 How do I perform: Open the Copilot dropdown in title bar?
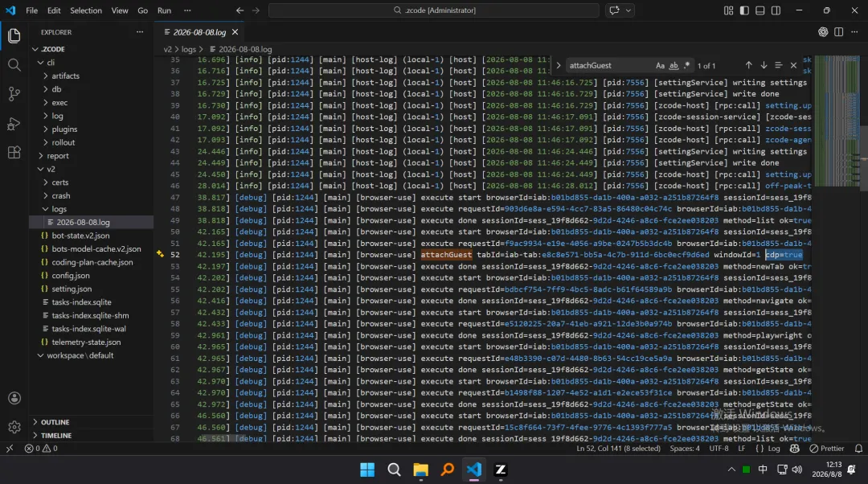click(x=628, y=10)
